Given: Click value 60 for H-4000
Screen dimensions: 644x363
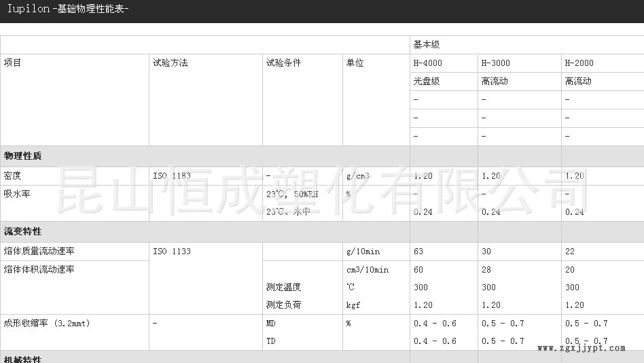Looking at the screenshot, I should [x=418, y=270].
